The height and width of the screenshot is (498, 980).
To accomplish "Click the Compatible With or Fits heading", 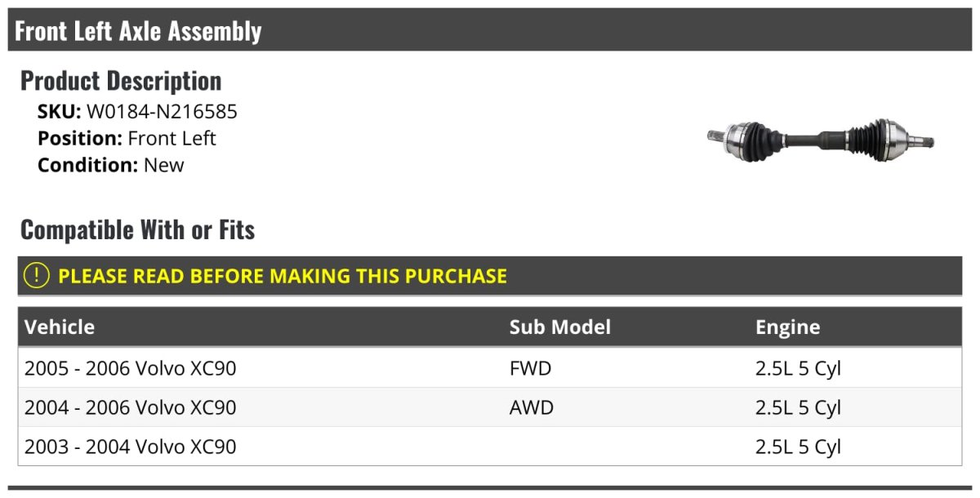I will click(137, 230).
